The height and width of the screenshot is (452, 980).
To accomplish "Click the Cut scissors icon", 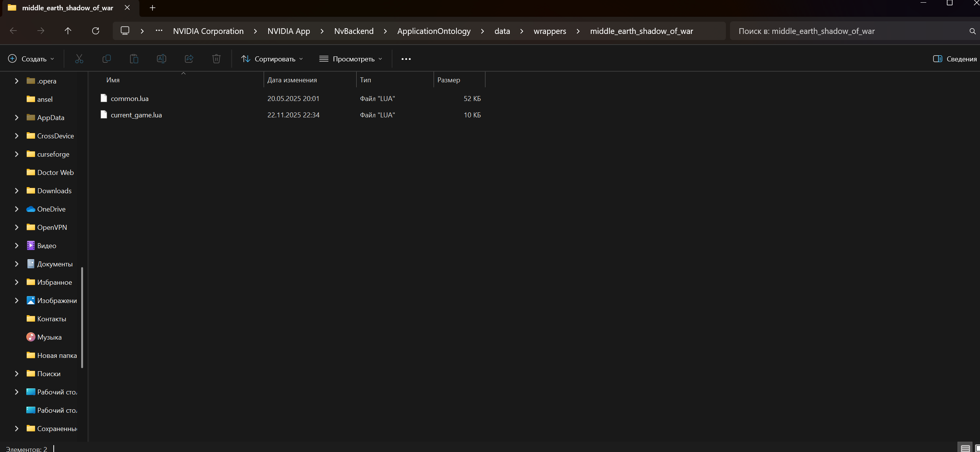I will [79, 59].
